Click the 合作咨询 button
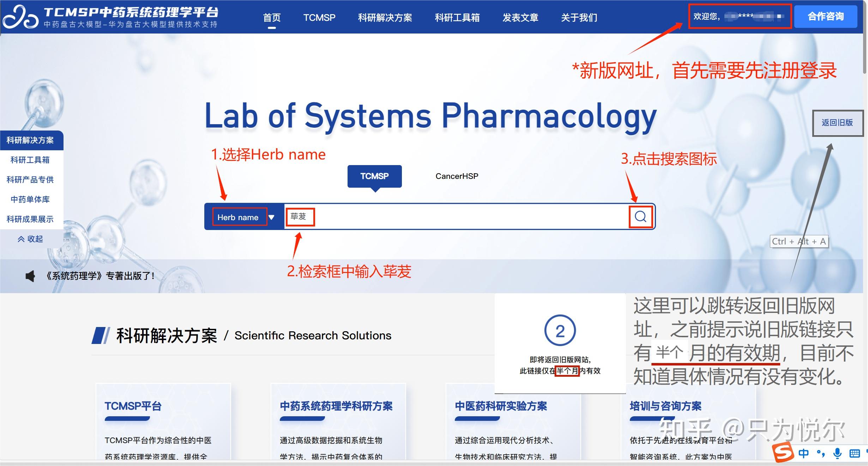The image size is (868, 466). click(826, 17)
